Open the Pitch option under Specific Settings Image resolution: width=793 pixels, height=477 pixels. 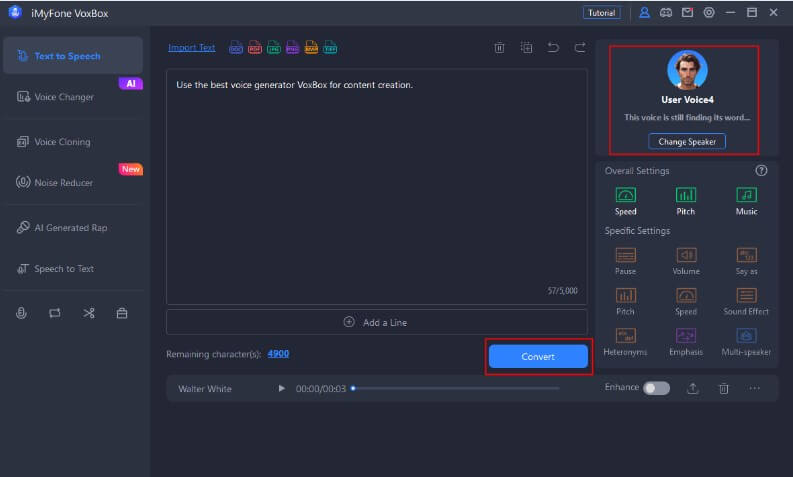point(626,301)
